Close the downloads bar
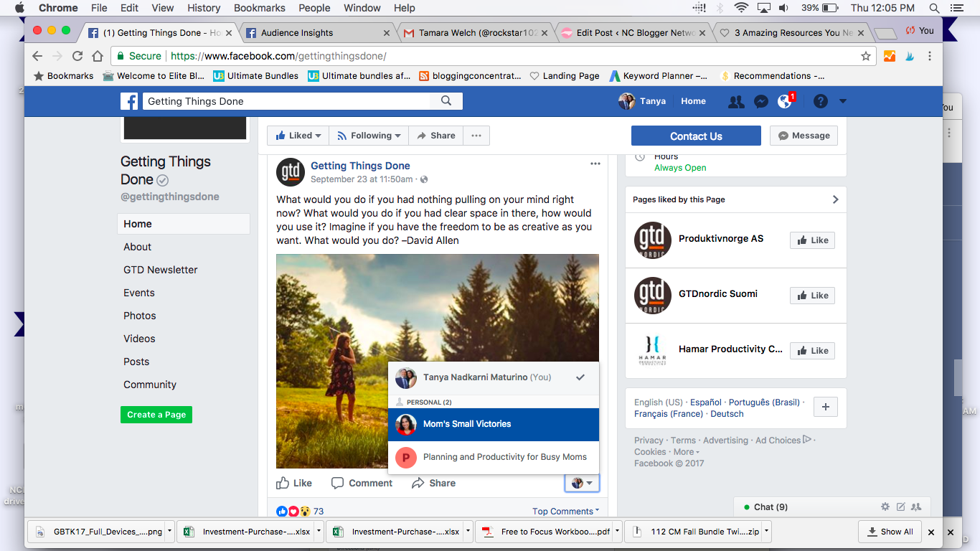980x551 pixels. 931,532
